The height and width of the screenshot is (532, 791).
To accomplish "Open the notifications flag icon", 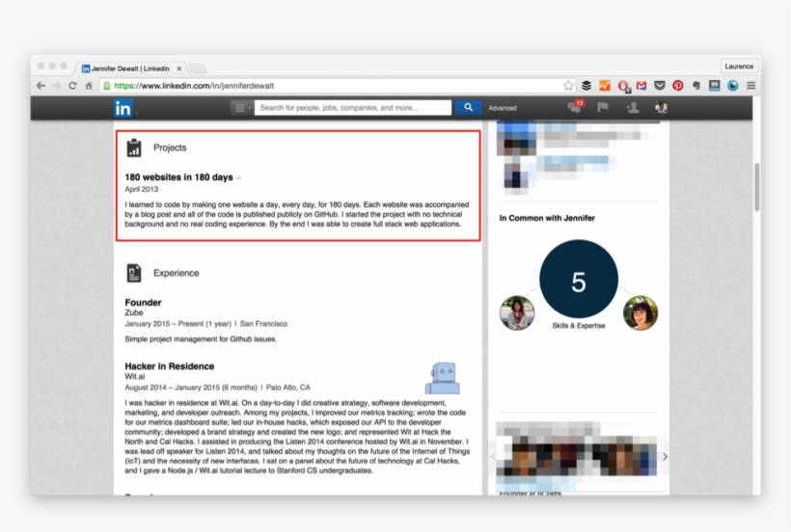I will pyautogui.click(x=603, y=107).
